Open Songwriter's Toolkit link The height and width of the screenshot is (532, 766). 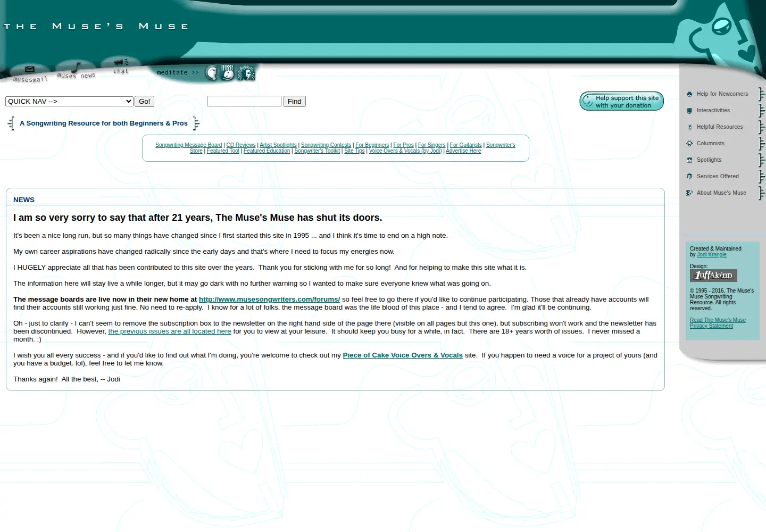317,151
